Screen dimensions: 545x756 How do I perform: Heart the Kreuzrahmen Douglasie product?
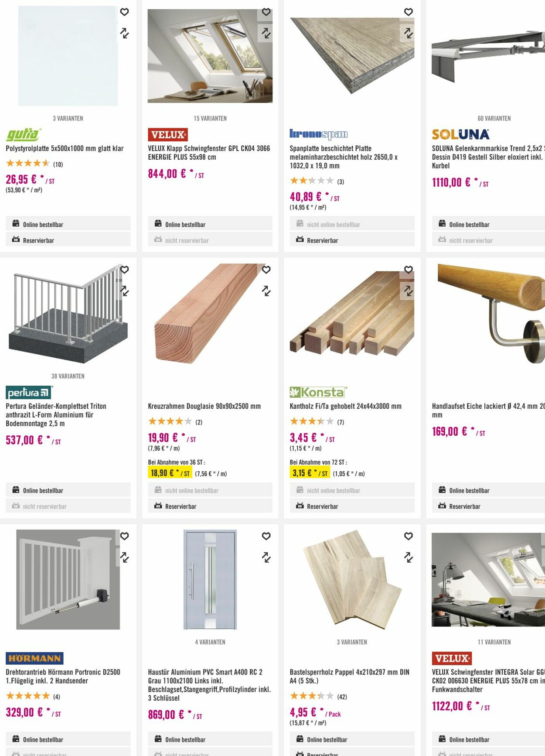pyautogui.click(x=266, y=270)
